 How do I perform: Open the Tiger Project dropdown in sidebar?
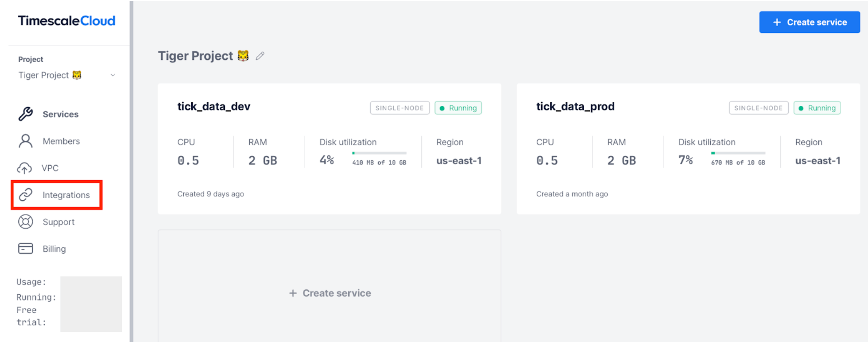[x=50, y=75]
